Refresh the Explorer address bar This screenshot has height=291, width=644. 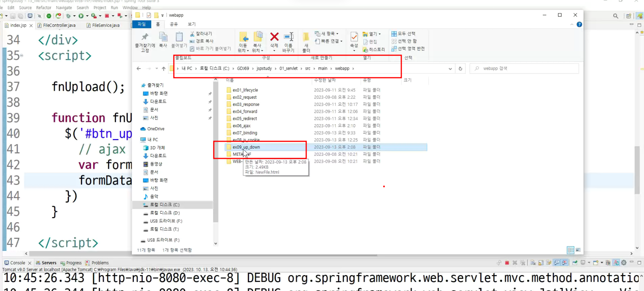coord(460,69)
